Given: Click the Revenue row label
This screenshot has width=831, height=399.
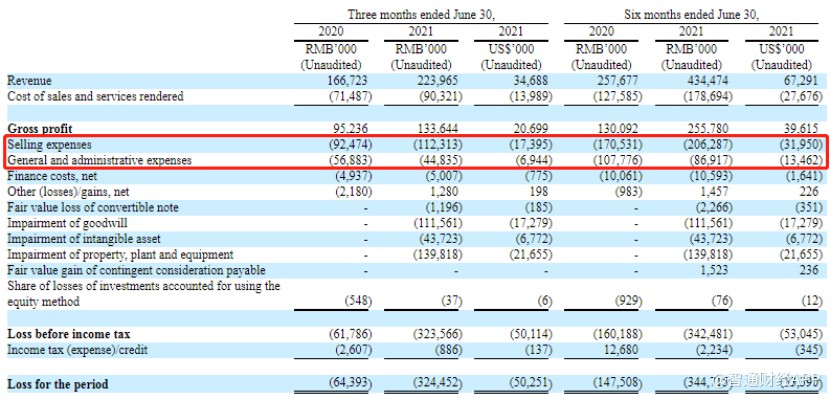Looking at the screenshot, I should tap(29, 81).
